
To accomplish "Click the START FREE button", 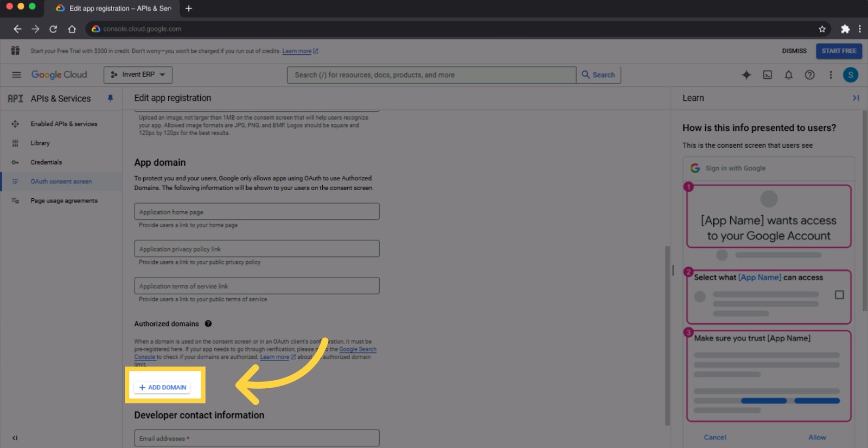I will 839,51.
